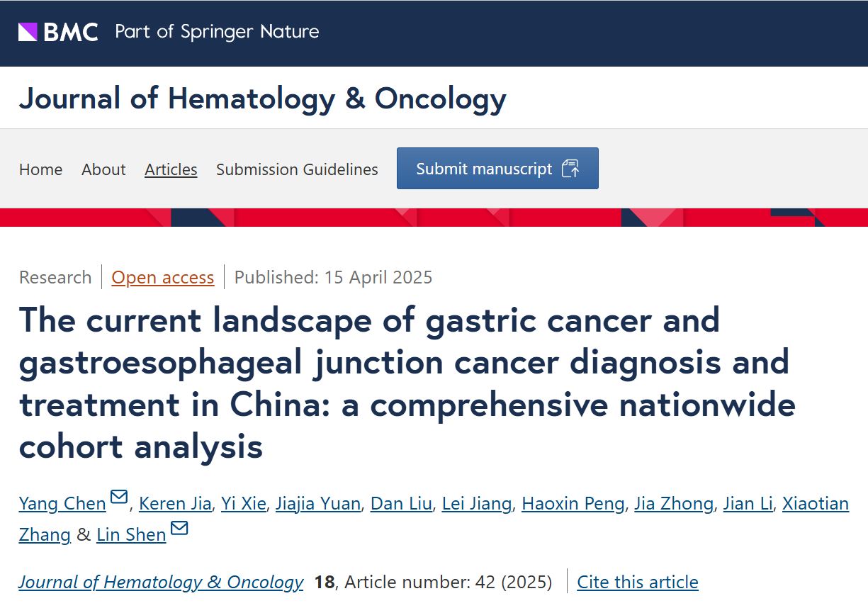Go to the Articles section

coord(171,169)
